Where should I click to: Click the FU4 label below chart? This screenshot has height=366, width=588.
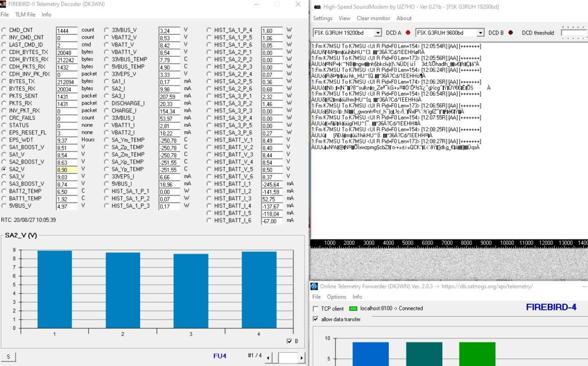click(220, 356)
